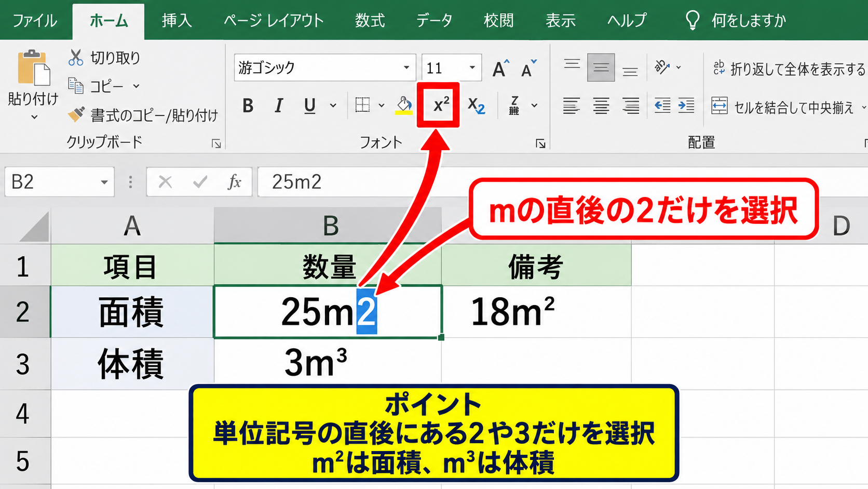Viewport: 868px width, 489px height.
Task: Confirm entry with checkmark icon
Action: 200,182
